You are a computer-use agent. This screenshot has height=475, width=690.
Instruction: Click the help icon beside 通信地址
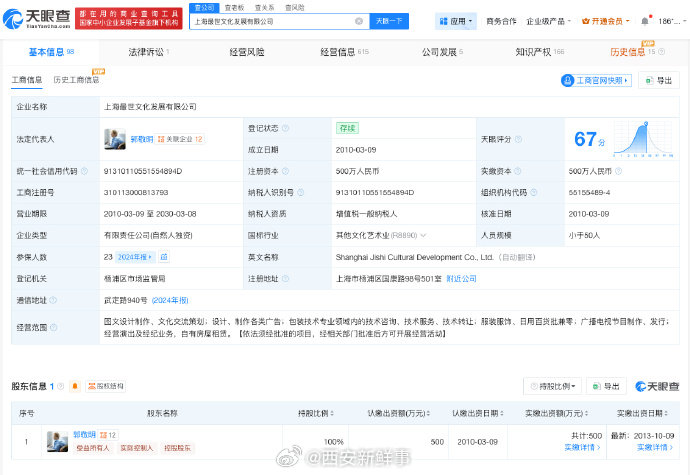(53, 300)
